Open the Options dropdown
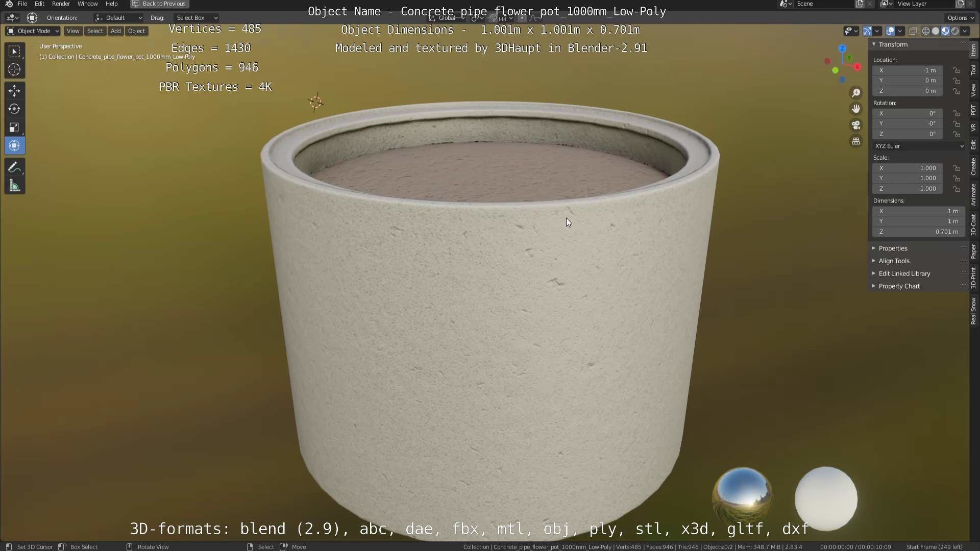This screenshot has height=551, width=980. pyautogui.click(x=960, y=18)
